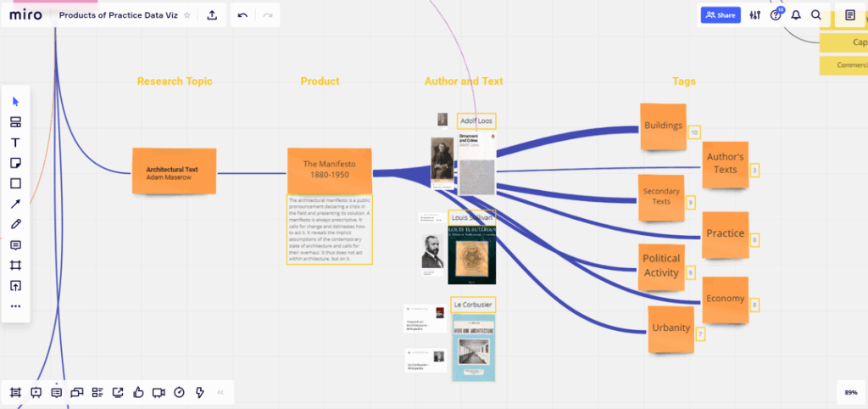Image resolution: width=868 pixels, height=409 pixels.
Task: Collapse the bottom toolbar with chevrons
Action: click(x=220, y=392)
